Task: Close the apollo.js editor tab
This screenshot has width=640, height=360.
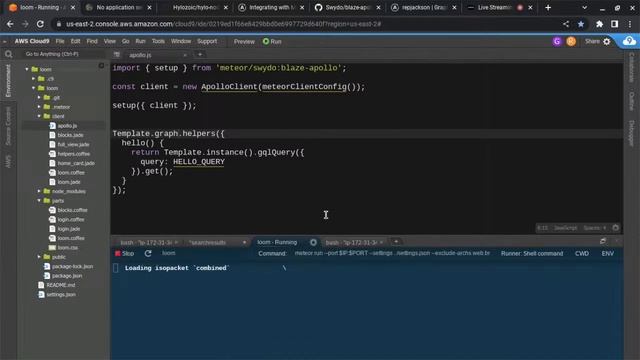Action: click(x=185, y=55)
